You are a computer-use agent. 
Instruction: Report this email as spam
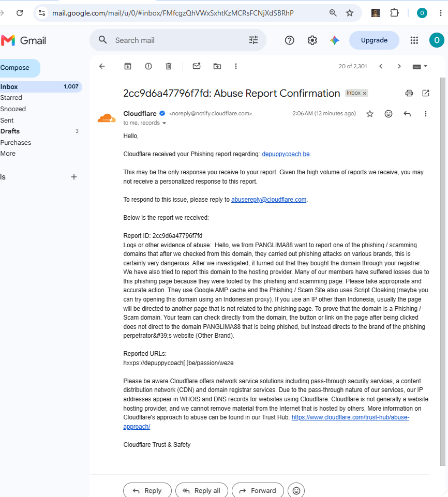(x=148, y=66)
